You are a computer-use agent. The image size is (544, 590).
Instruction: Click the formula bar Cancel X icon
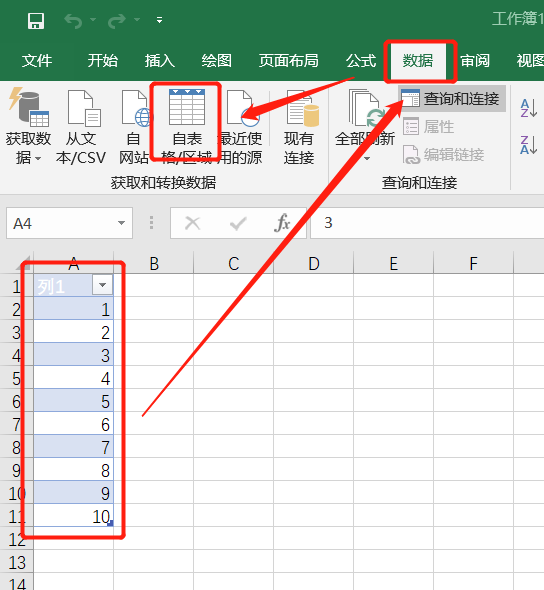tap(193, 224)
